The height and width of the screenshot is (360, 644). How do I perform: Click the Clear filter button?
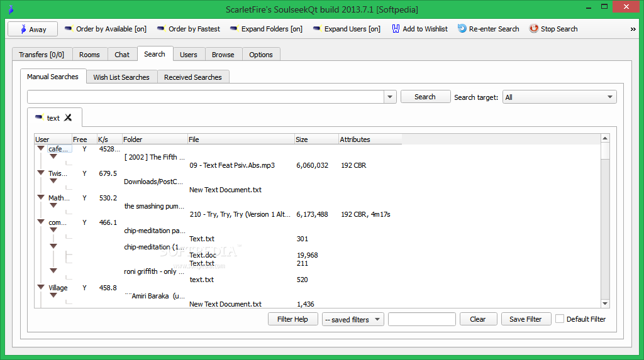point(478,319)
